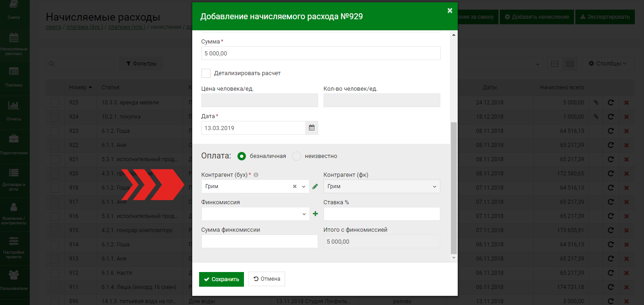Open the Финкомиссия dropdown
The width and height of the screenshot is (644, 305).
click(x=255, y=214)
